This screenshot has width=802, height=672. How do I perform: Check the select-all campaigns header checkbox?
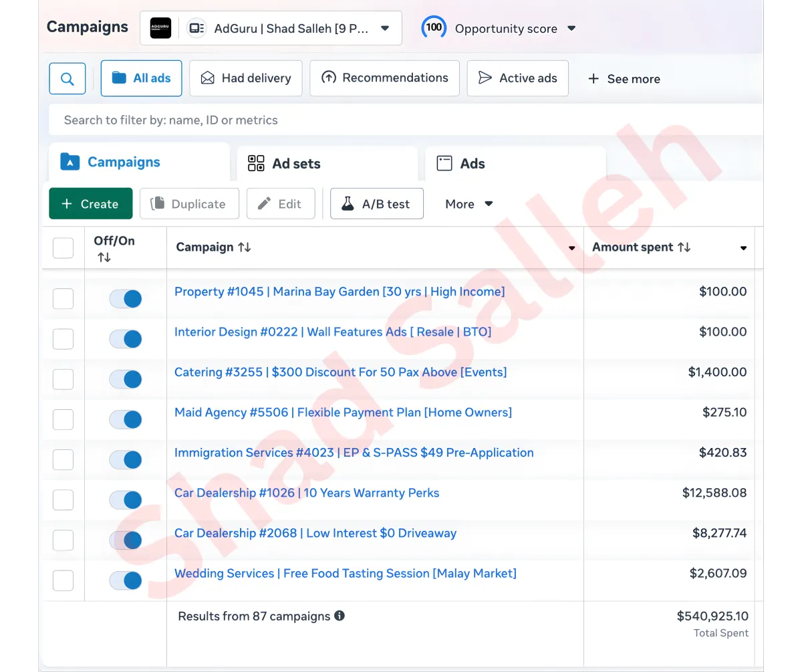coord(63,248)
